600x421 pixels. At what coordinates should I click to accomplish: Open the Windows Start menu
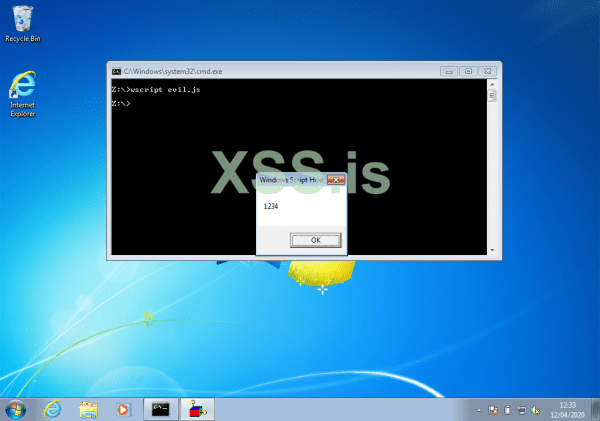[16, 409]
